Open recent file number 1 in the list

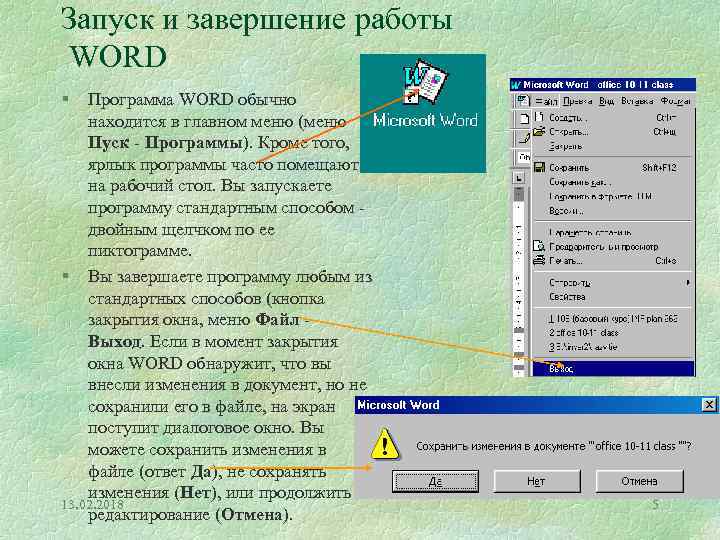click(613, 318)
